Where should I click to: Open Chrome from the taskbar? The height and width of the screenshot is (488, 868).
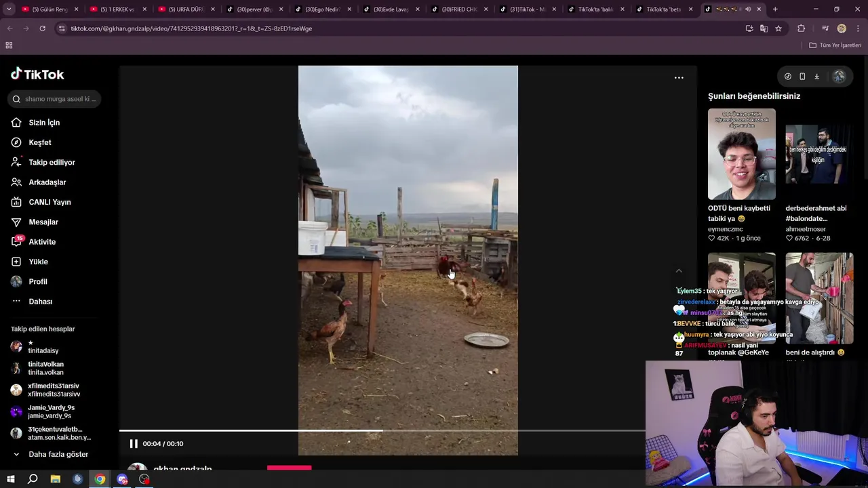[100, 479]
